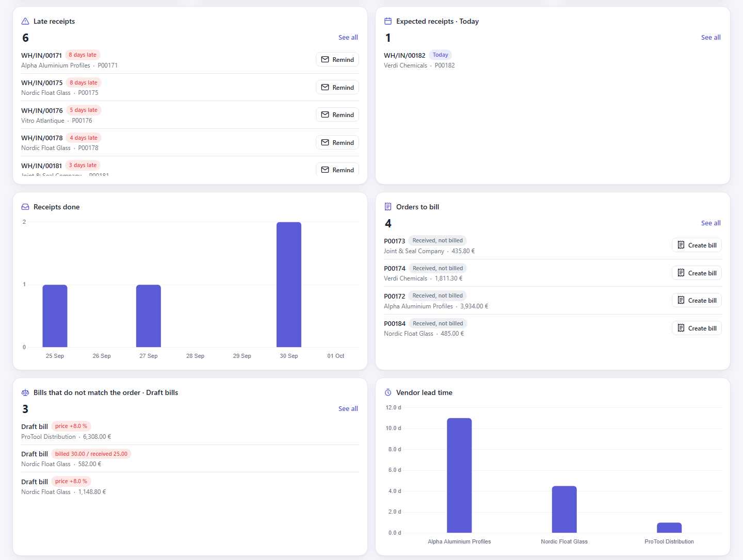Viewport: 743px width, 560px height.
Task: Click the 3 days late badge on WH/IN/00181
Action: (x=83, y=166)
